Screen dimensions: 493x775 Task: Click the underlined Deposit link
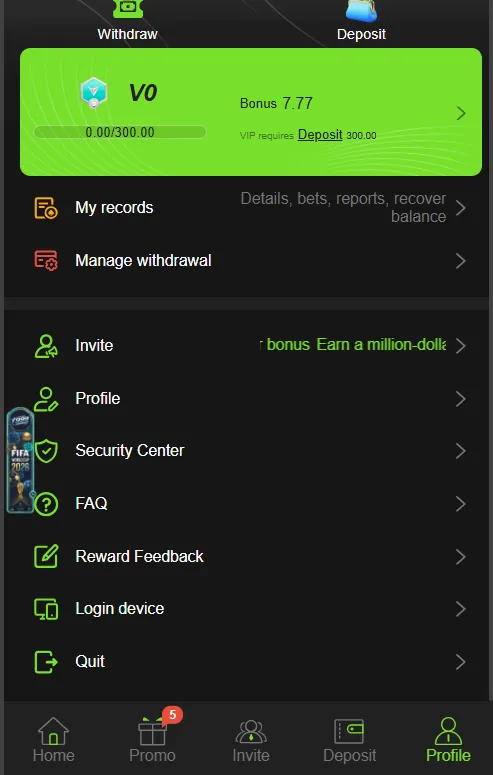[x=320, y=134]
